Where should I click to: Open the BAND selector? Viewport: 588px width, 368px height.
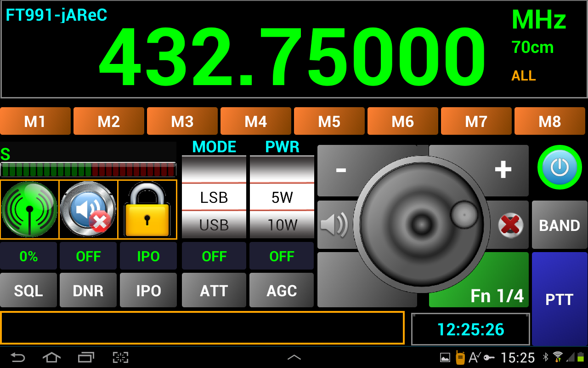560,225
